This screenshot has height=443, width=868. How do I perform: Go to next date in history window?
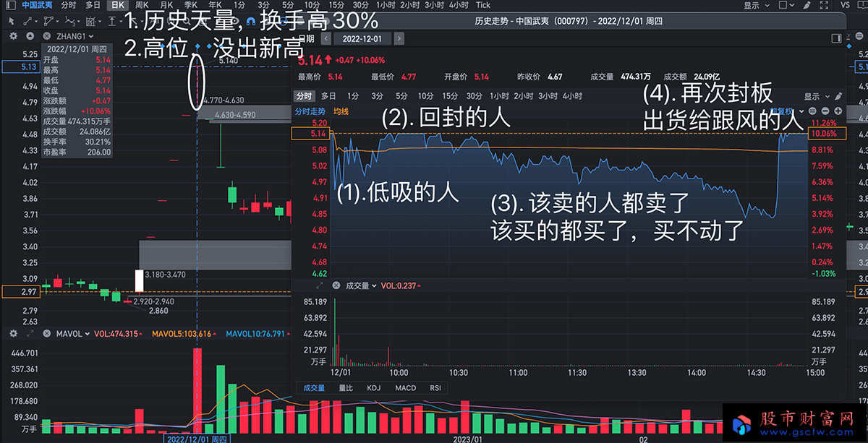point(399,38)
